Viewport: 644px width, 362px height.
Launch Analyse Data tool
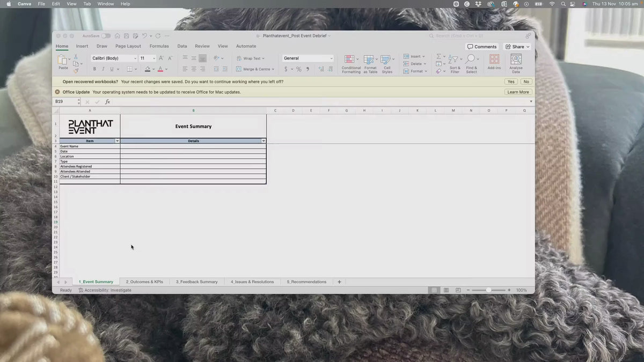click(516, 64)
